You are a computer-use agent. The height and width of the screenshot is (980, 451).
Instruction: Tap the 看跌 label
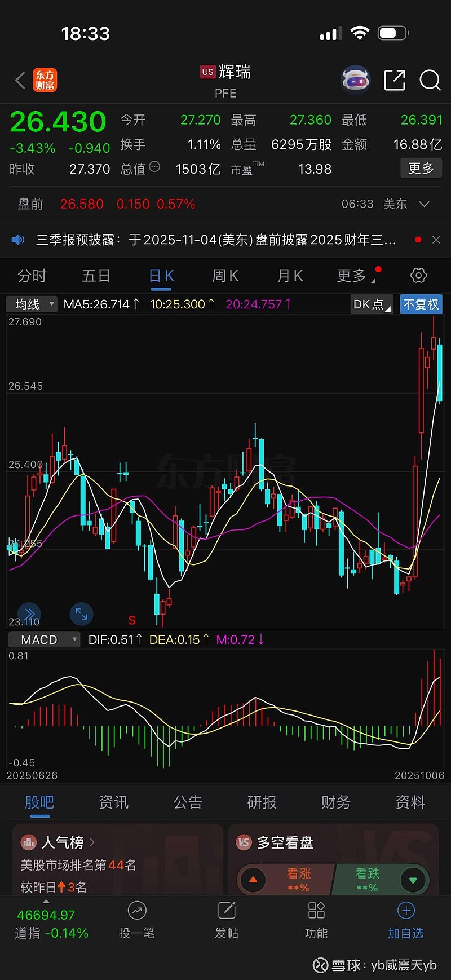point(367,873)
